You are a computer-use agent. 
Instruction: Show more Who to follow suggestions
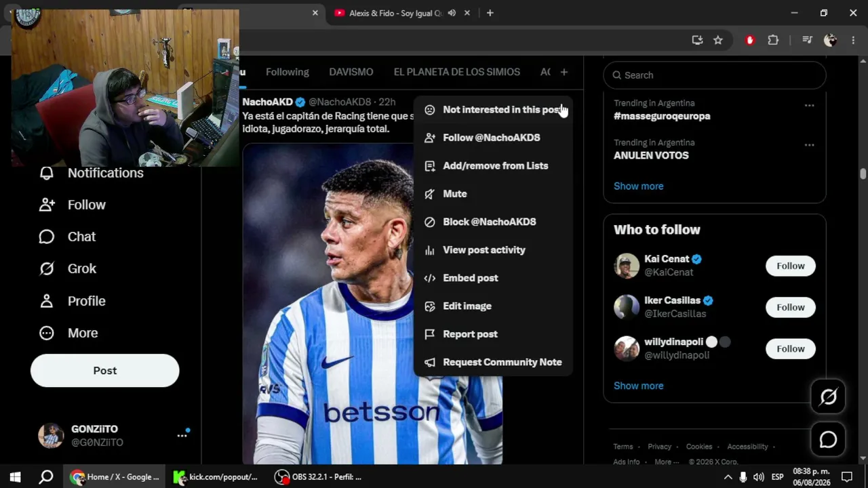(x=639, y=386)
